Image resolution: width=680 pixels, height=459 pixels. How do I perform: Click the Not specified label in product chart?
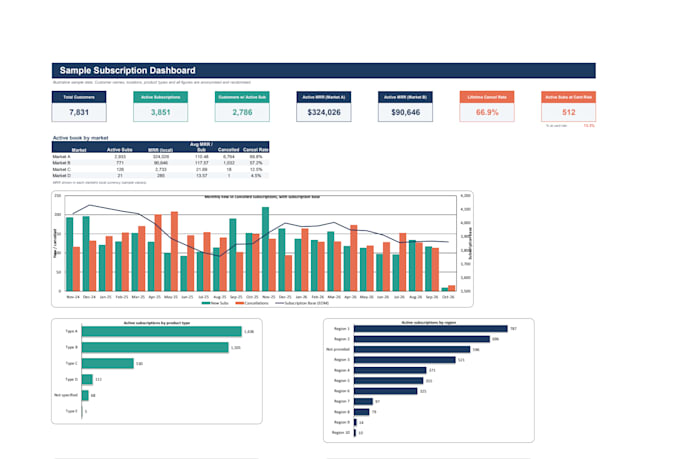click(x=66, y=395)
